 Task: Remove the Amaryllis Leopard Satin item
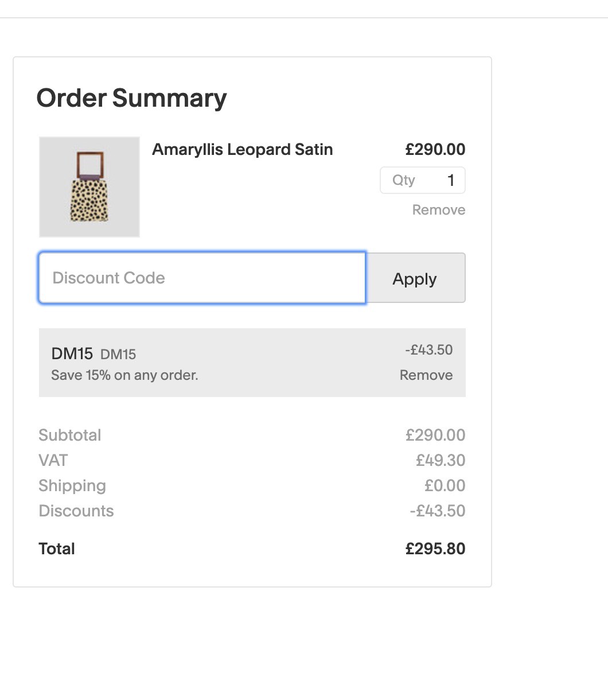pyautogui.click(x=439, y=210)
